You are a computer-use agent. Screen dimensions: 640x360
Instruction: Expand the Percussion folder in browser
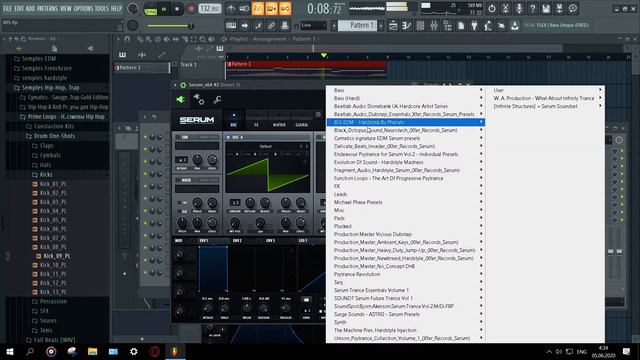coord(53,302)
